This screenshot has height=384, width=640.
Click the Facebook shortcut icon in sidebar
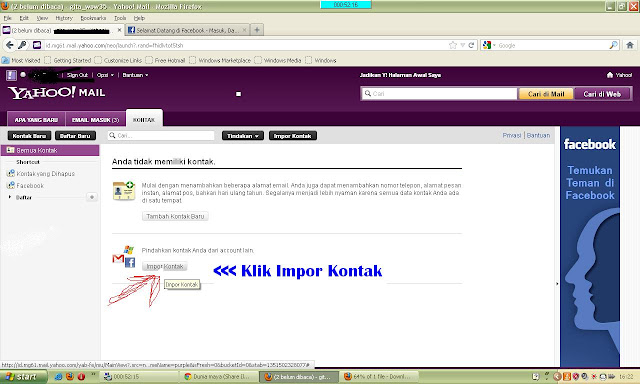pos(11,185)
